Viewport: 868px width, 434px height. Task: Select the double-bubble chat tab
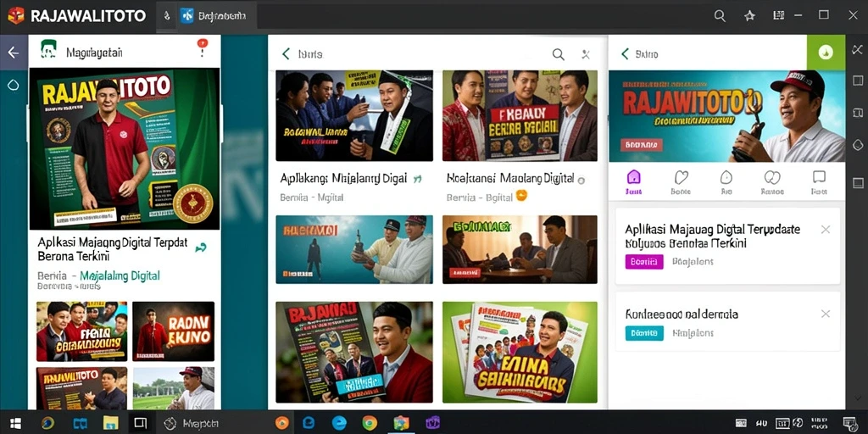pyautogui.click(x=772, y=183)
